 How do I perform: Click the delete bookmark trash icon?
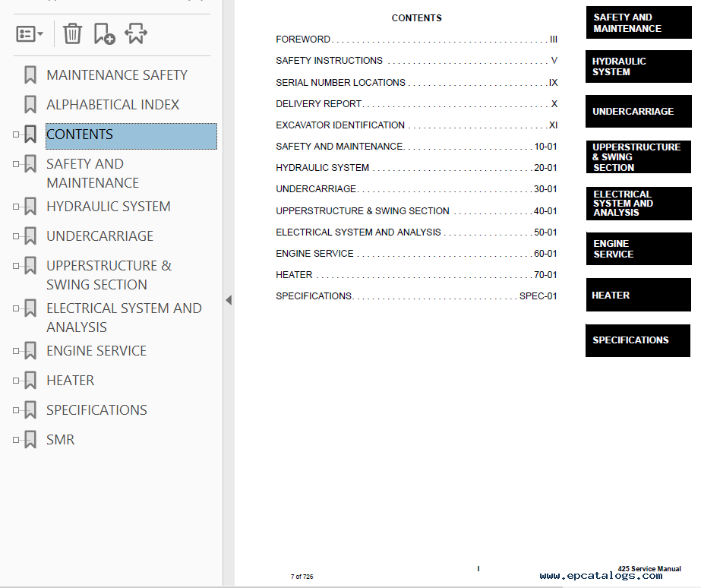pyautogui.click(x=72, y=33)
